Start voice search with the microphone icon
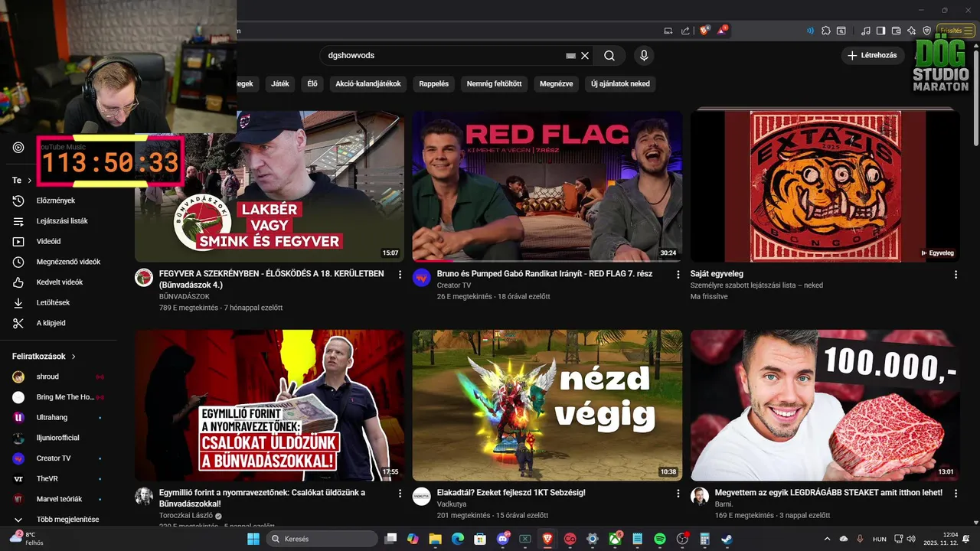This screenshot has height=551, width=980. coord(644,55)
